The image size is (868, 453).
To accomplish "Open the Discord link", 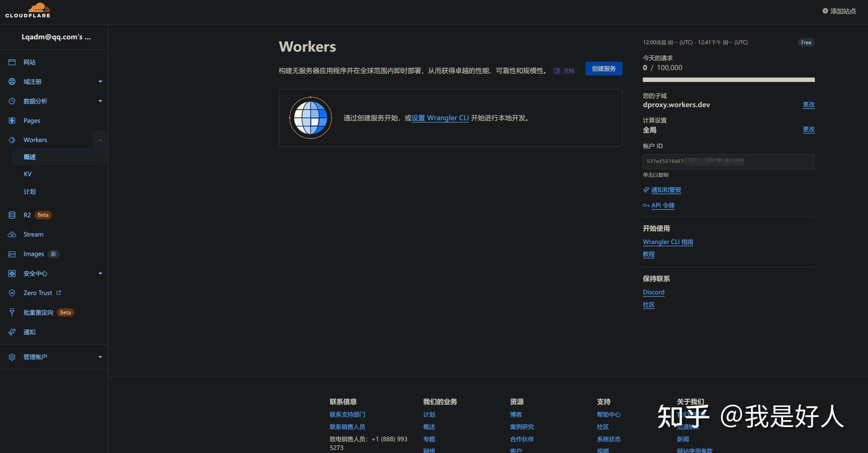I will click(653, 292).
